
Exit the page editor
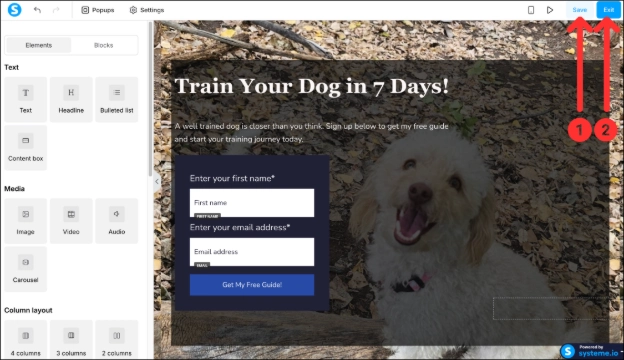click(x=608, y=10)
